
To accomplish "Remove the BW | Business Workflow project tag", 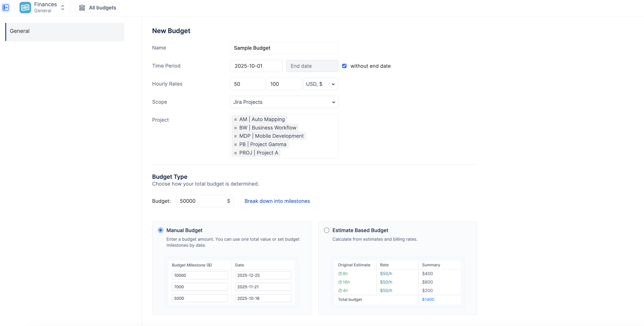I will coord(235,128).
